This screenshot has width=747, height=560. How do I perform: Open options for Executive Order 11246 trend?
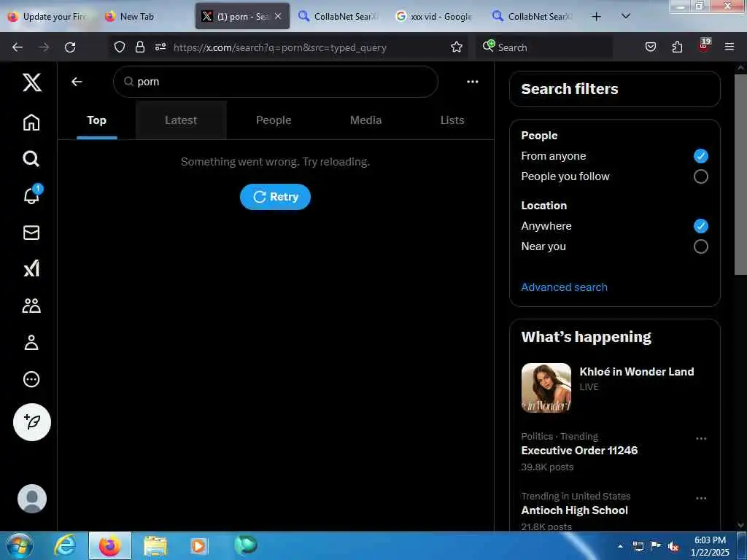(701, 438)
